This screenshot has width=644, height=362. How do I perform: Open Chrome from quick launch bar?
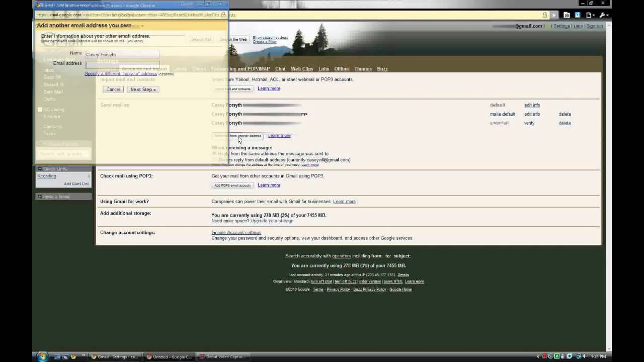pyautogui.click(x=73, y=357)
